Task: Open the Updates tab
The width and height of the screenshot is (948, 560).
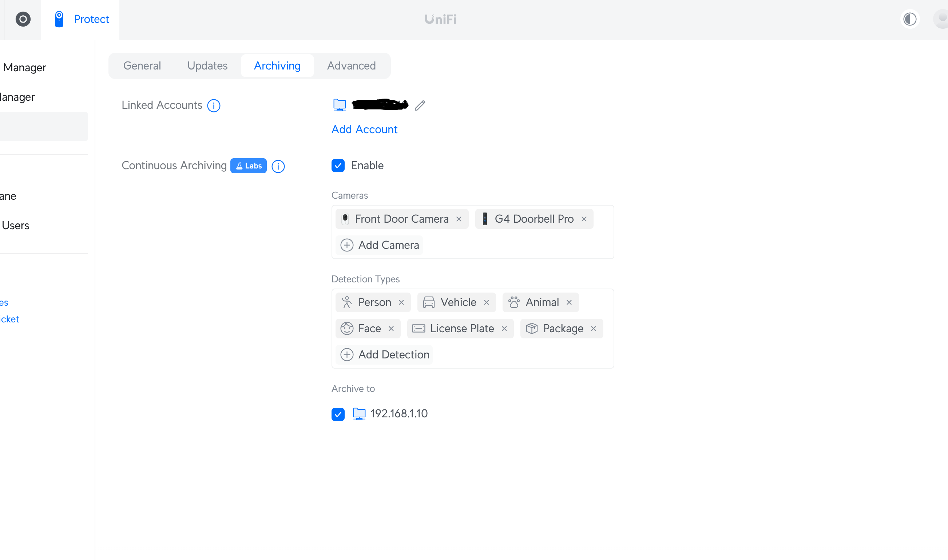Action: [207, 65]
